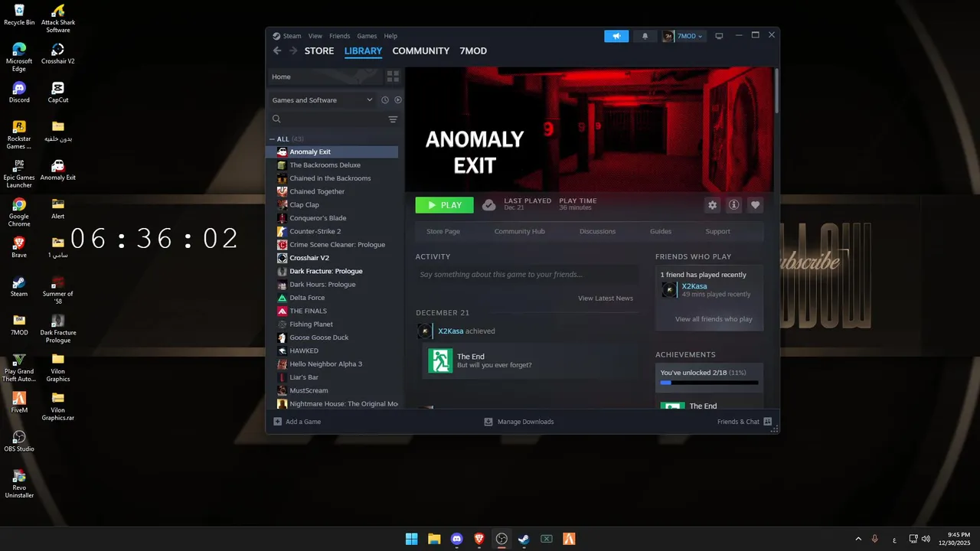The width and height of the screenshot is (980, 551).
Task: Open Friends & Chat window
Action: pos(744,422)
